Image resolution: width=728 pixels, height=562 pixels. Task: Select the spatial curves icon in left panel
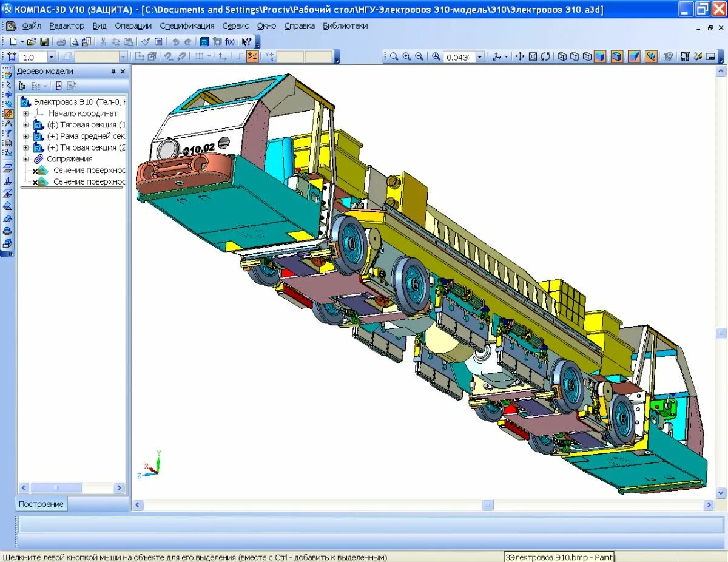coord(8,84)
